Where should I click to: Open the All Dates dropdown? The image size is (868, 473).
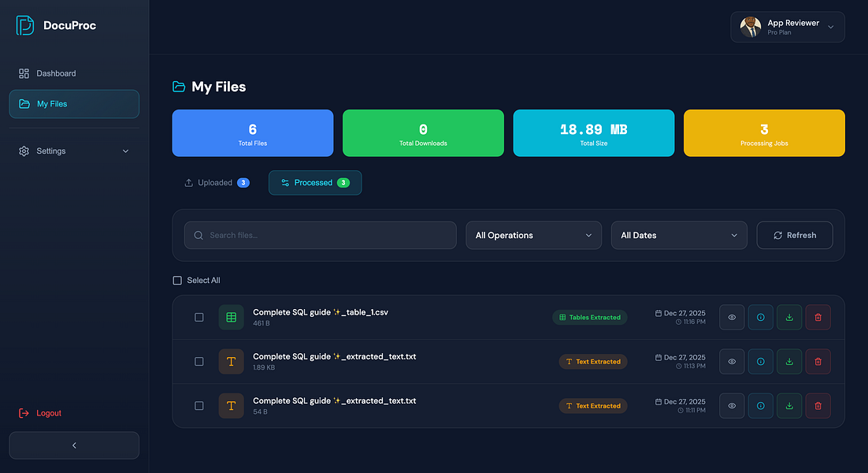pos(679,236)
